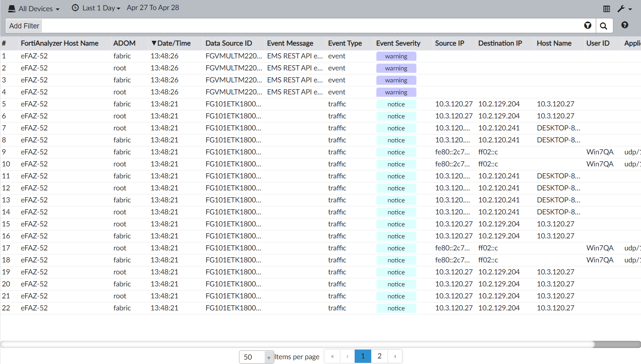The height and width of the screenshot is (364, 641).
Task: Click the table view grid icon
Action: [x=607, y=8]
